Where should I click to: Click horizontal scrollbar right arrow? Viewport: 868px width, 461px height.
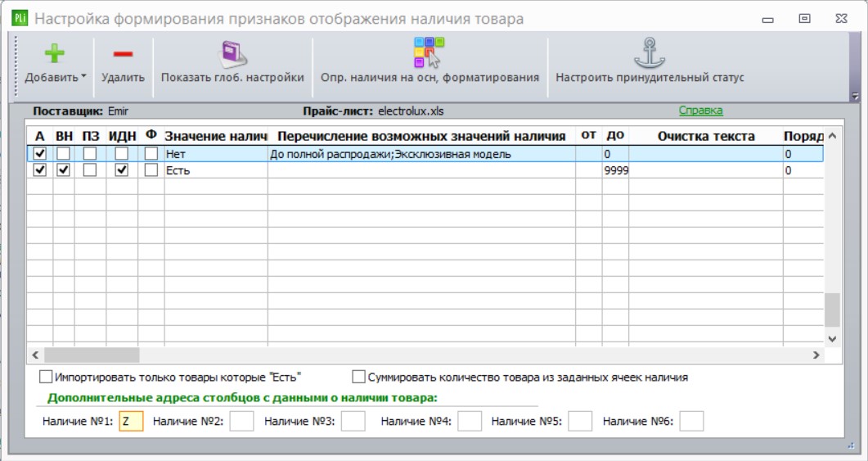pos(816,355)
